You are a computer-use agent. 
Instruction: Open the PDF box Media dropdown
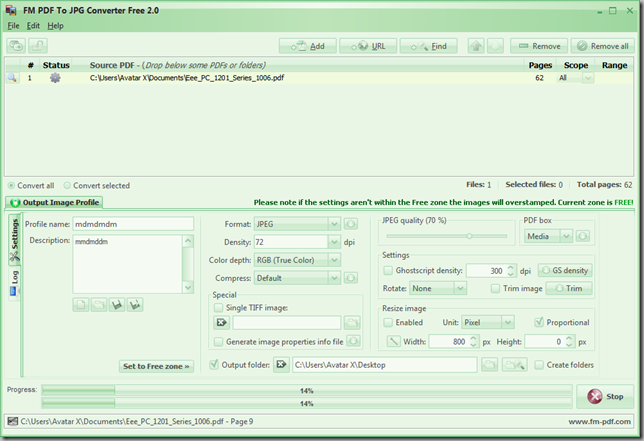[x=566, y=236]
